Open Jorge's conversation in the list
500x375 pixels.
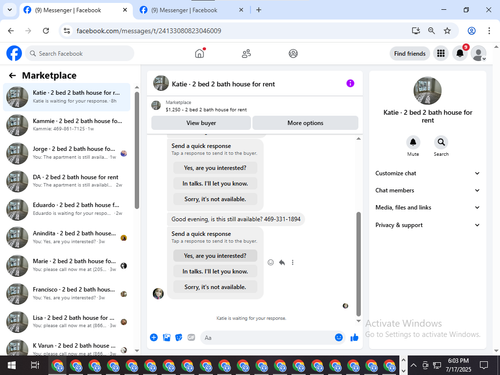point(67,153)
